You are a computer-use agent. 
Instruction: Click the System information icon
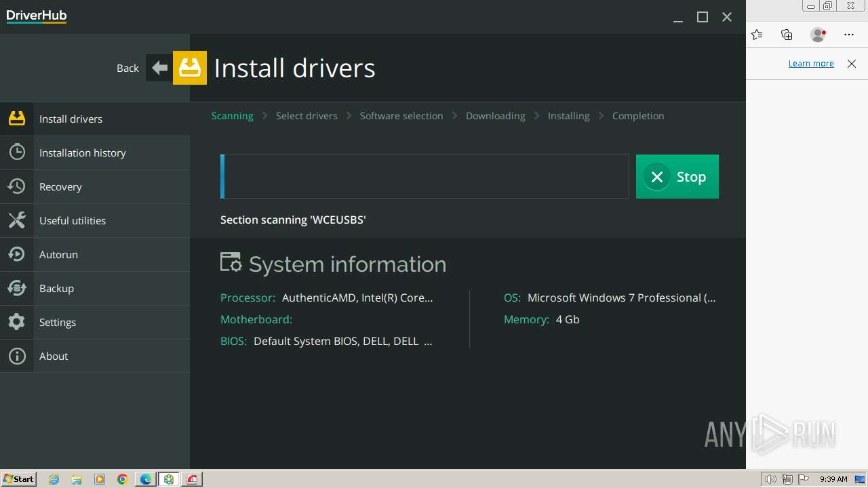[x=231, y=262]
